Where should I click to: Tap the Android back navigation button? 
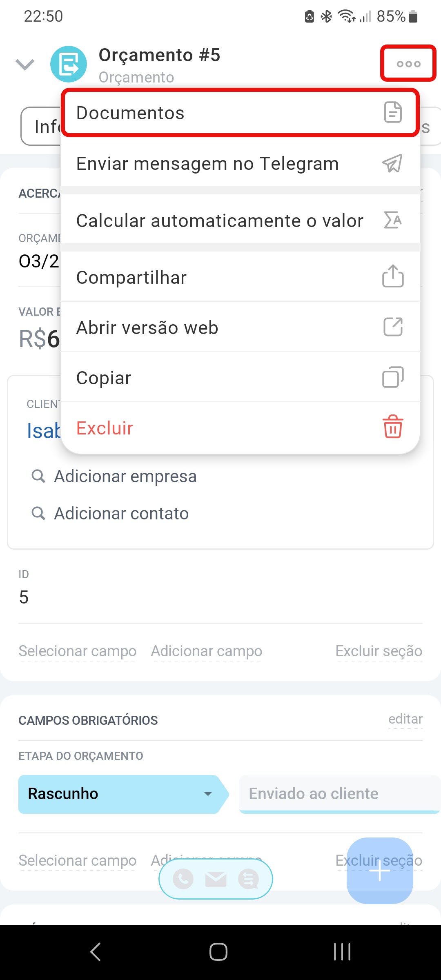[x=96, y=952]
